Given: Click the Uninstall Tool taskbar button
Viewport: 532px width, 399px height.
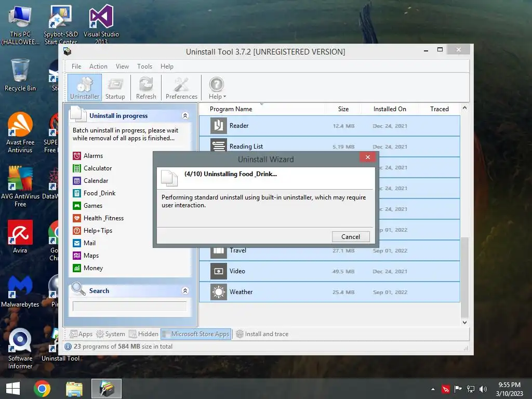Looking at the screenshot, I should click(x=107, y=389).
